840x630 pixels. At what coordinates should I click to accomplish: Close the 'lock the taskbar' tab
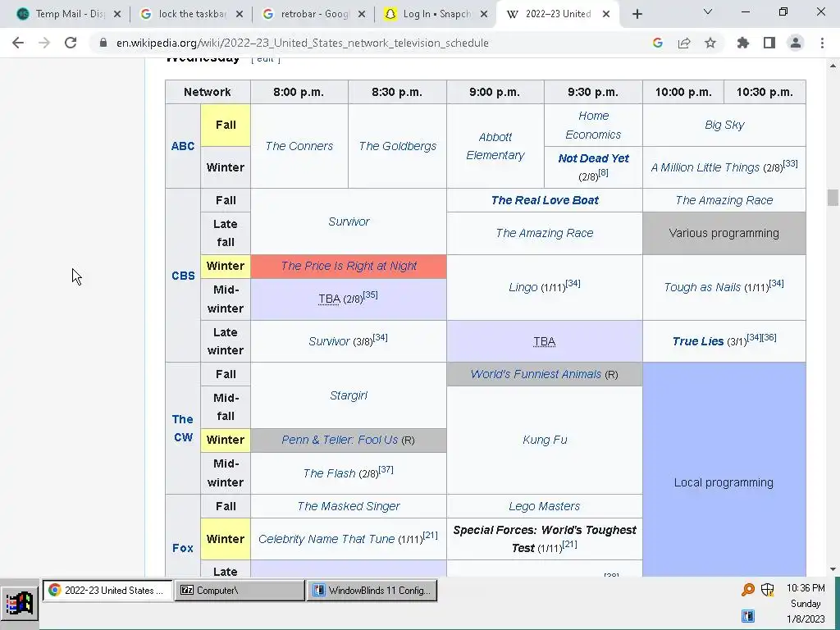coord(240,15)
